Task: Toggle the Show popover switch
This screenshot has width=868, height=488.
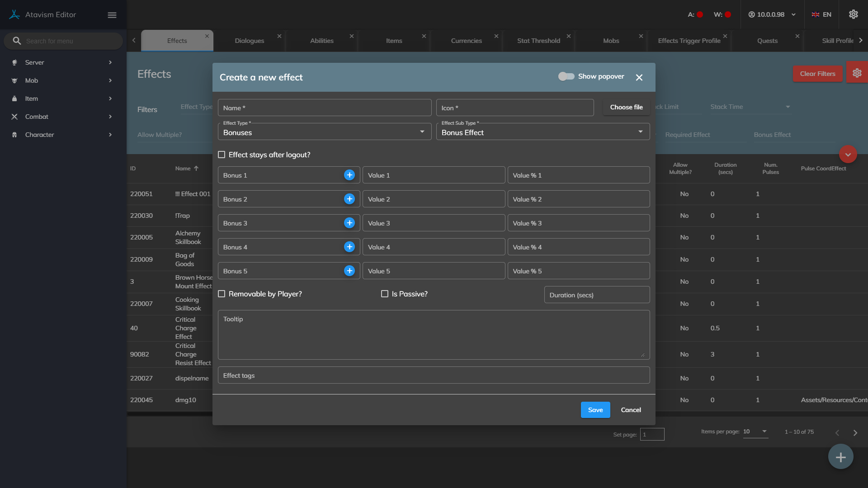Action: pyautogui.click(x=566, y=76)
